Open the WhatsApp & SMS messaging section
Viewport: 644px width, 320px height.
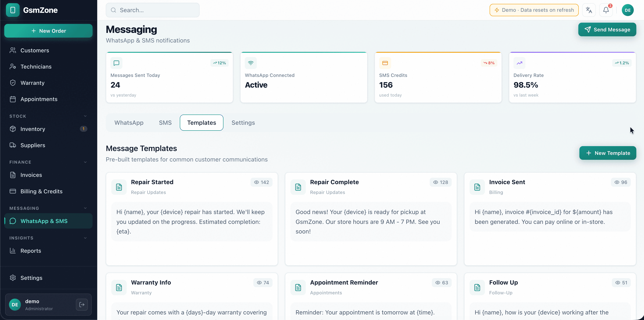[x=44, y=221]
